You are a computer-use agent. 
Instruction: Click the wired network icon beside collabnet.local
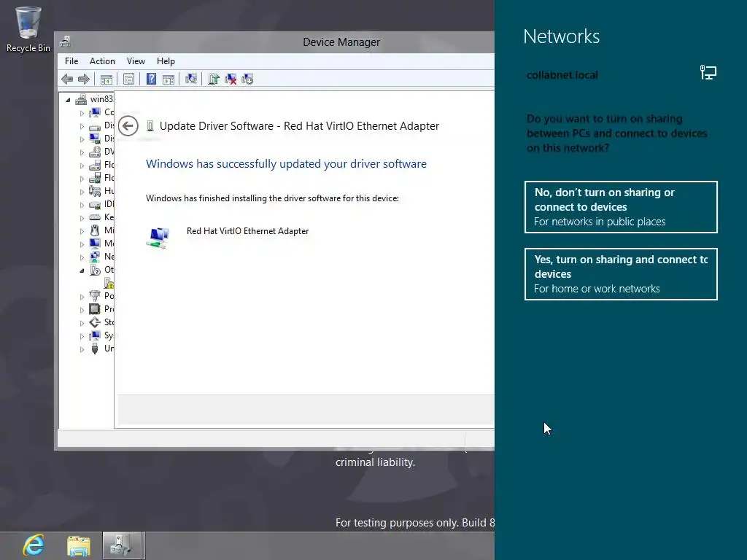[x=708, y=72]
